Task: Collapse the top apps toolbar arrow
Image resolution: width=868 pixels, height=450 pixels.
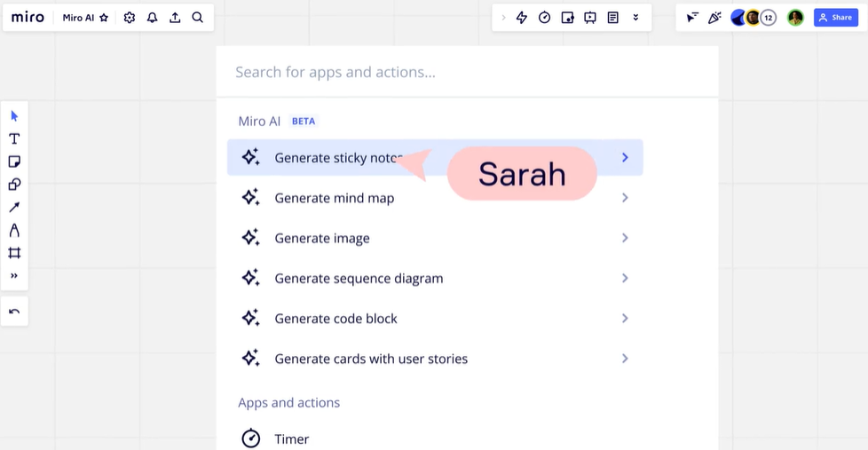Action: click(503, 18)
